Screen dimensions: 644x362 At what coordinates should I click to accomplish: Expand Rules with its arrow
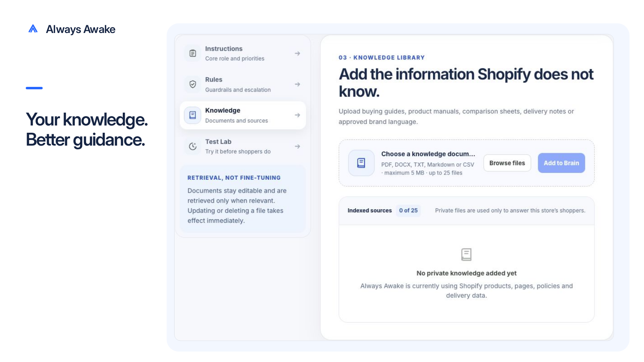tap(297, 84)
